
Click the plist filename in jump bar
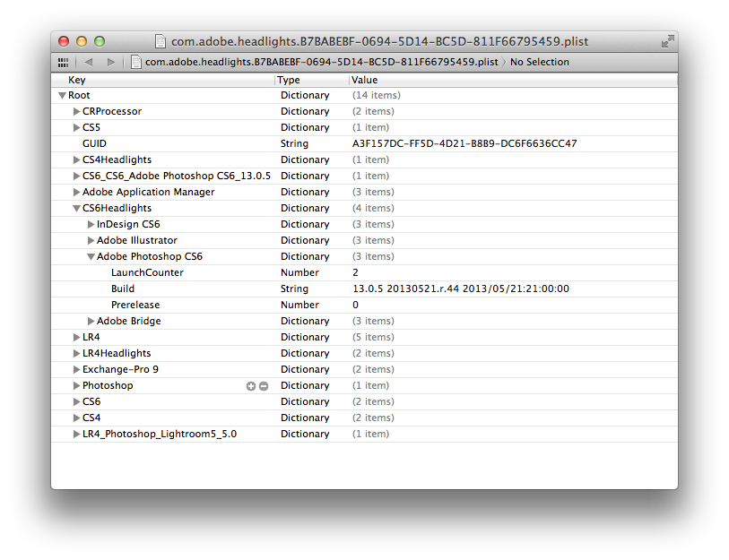[322, 62]
